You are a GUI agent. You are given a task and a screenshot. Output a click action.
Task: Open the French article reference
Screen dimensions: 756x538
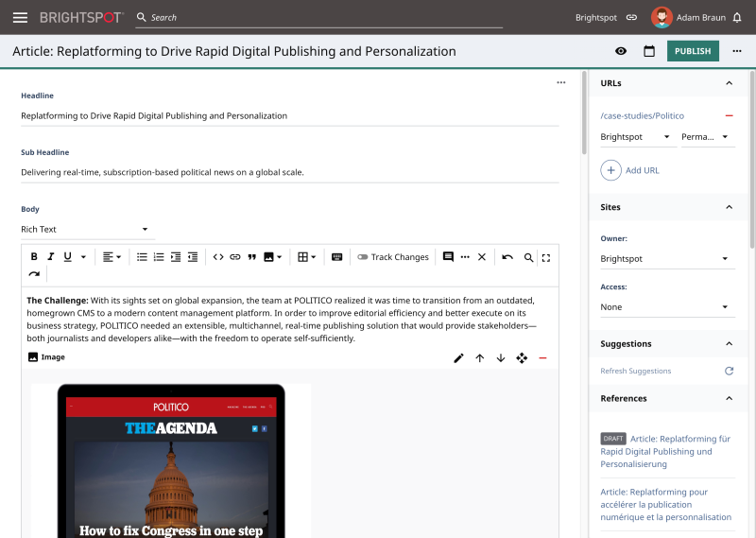pos(665,504)
